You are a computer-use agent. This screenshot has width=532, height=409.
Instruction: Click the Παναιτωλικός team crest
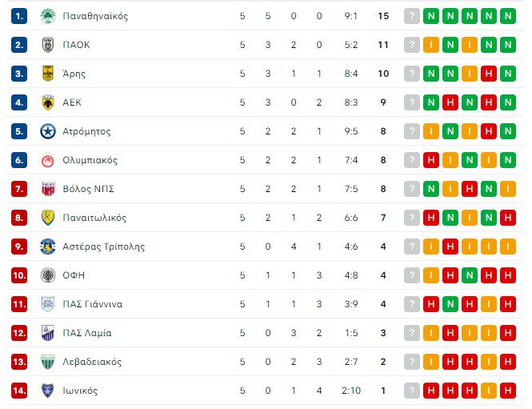pyautogui.click(x=47, y=218)
